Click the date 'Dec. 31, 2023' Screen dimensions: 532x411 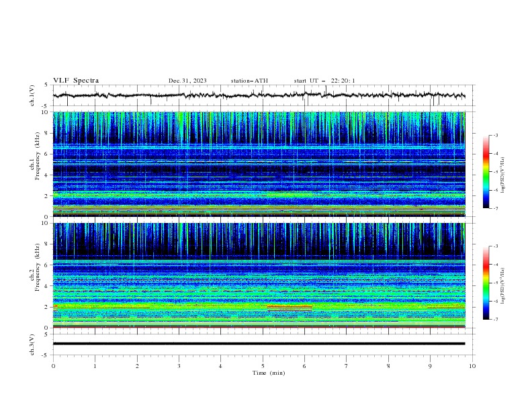click(x=187, y=81)
